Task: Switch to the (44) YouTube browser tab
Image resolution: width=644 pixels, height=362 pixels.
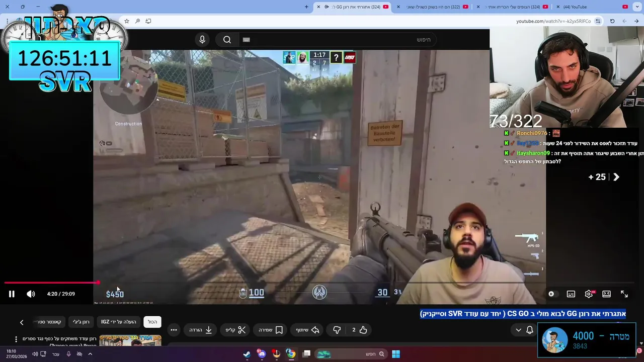Action: [x=593, y=7]
